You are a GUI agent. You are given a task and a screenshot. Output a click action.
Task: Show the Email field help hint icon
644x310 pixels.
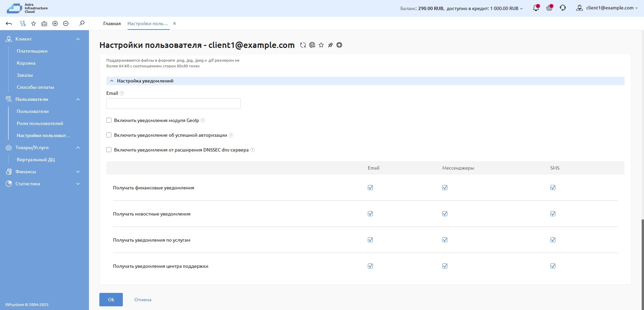click(x=122, y=93)
